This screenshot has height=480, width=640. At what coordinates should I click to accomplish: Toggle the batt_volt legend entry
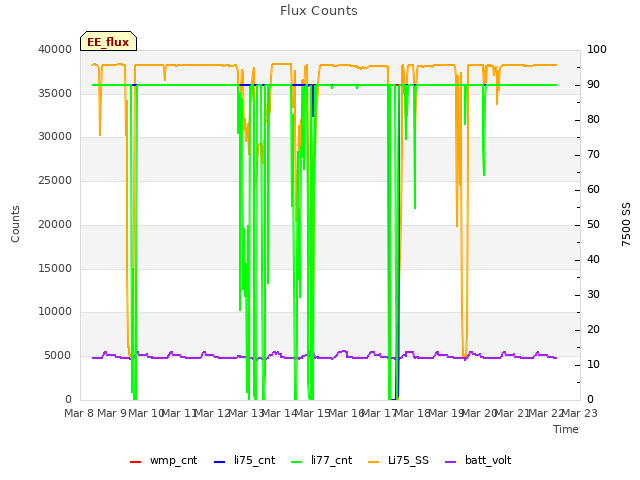478,460
